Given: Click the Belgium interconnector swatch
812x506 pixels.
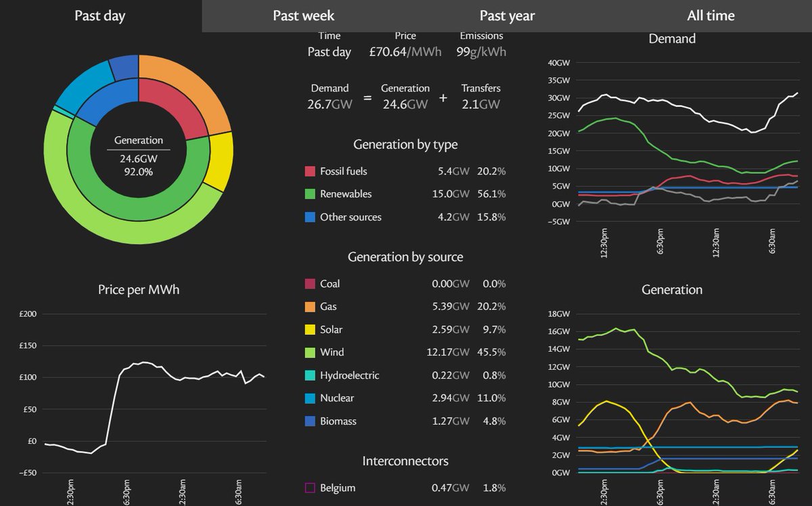Looking at the screenshot, I should pyautogui.click(x=311, y=488).
